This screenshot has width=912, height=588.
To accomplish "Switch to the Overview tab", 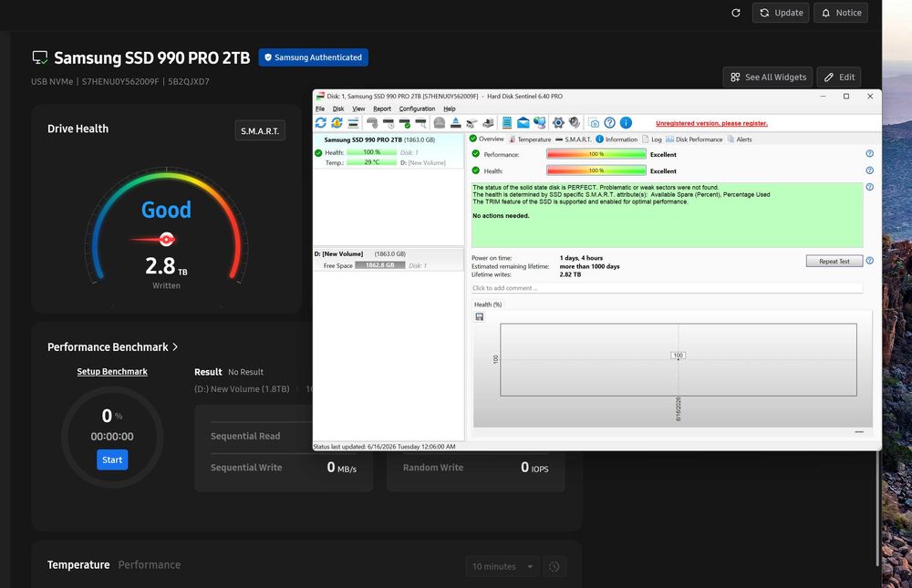I will coord(487,139).
